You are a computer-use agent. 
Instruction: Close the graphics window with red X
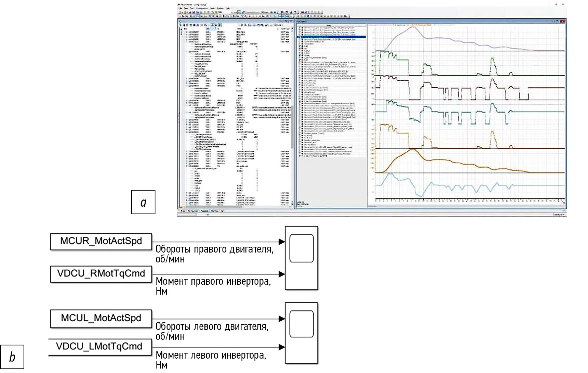pyautogui.click(x=563, y=21)
